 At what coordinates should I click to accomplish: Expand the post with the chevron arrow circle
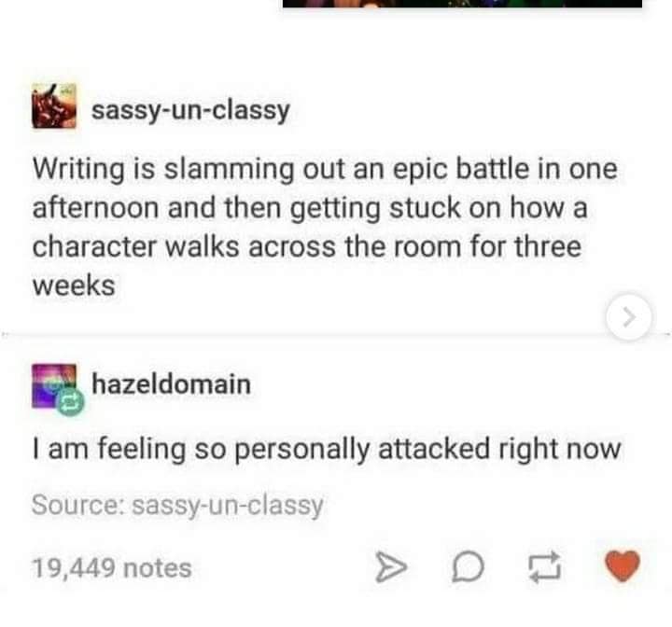[629, 317]
